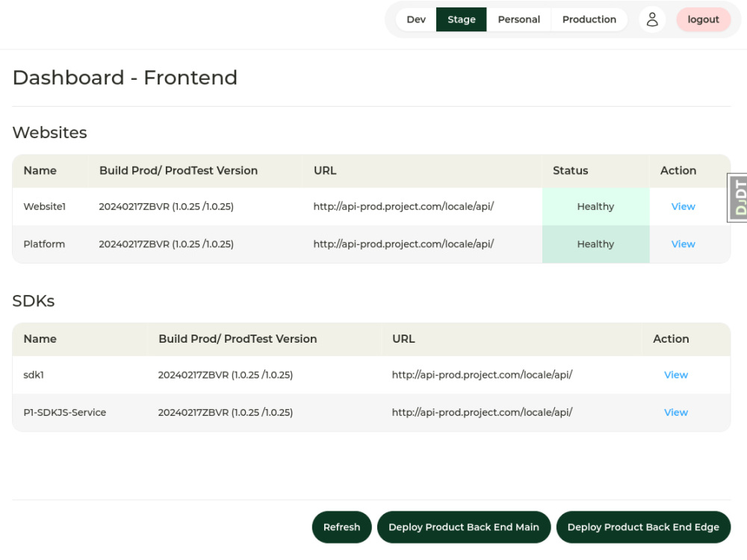Viewport: 747px width, 560px height.
Task: Click the Website1 row URL
Action: [403, 206]
